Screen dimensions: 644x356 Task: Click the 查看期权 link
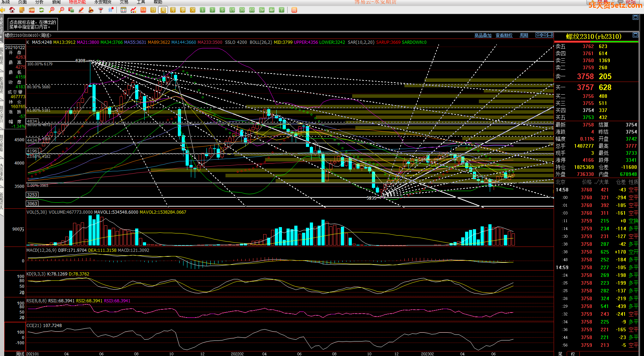tap(504, 35)
